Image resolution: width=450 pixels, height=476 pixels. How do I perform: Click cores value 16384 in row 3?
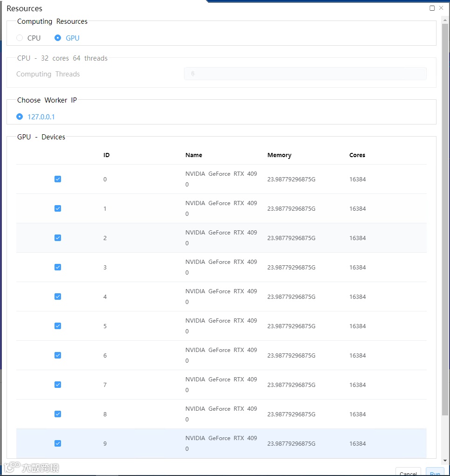357,268
